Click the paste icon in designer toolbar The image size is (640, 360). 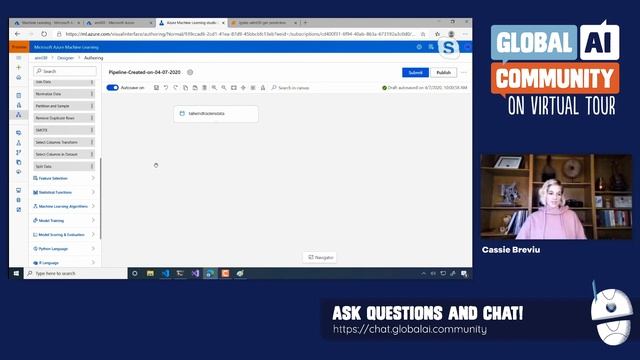(195, 88)
